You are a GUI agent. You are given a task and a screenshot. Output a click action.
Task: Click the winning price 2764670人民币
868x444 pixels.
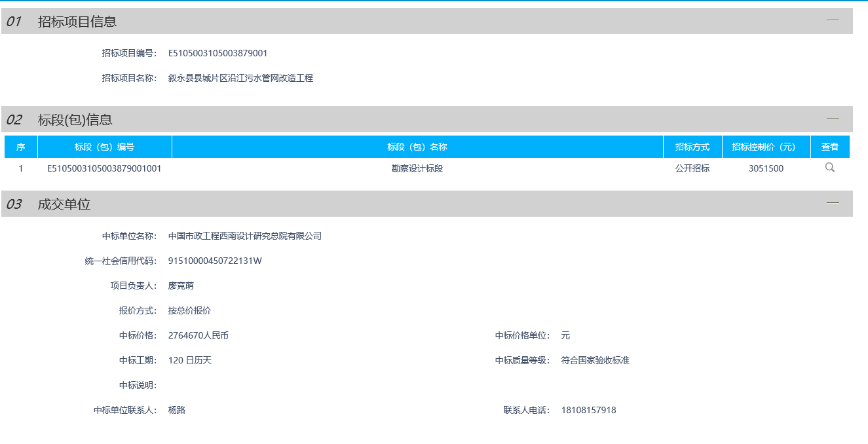[198, 335]
